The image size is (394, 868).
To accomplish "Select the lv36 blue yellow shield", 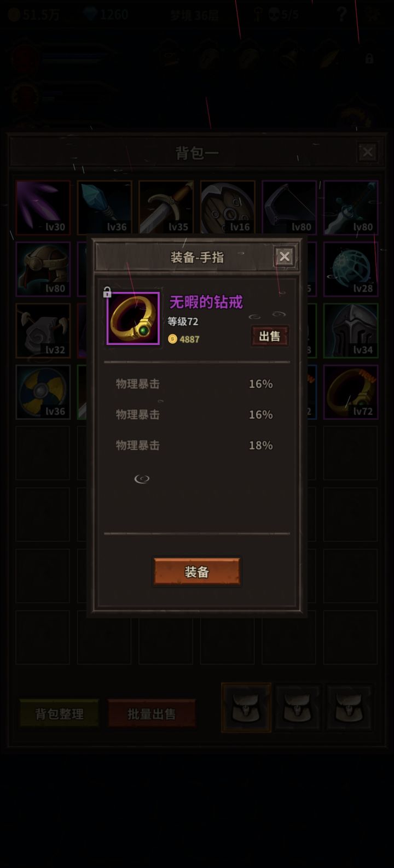I will (43, 392).
